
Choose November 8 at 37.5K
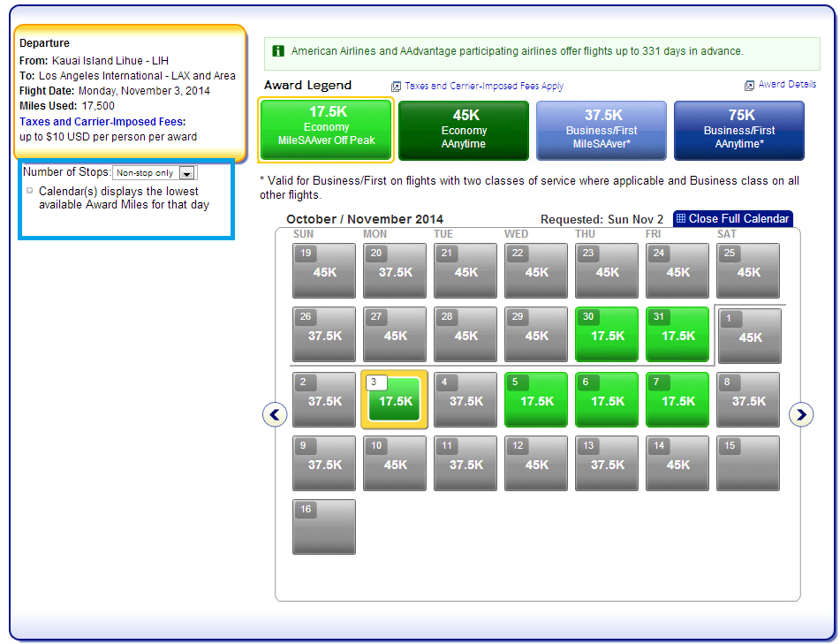click(x=748, y=399)
